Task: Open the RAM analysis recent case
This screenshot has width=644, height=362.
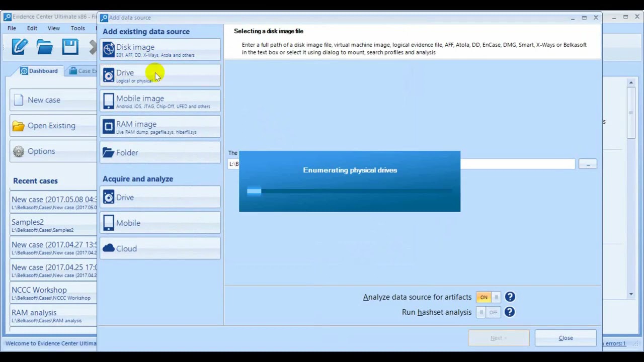Action: 53,316
